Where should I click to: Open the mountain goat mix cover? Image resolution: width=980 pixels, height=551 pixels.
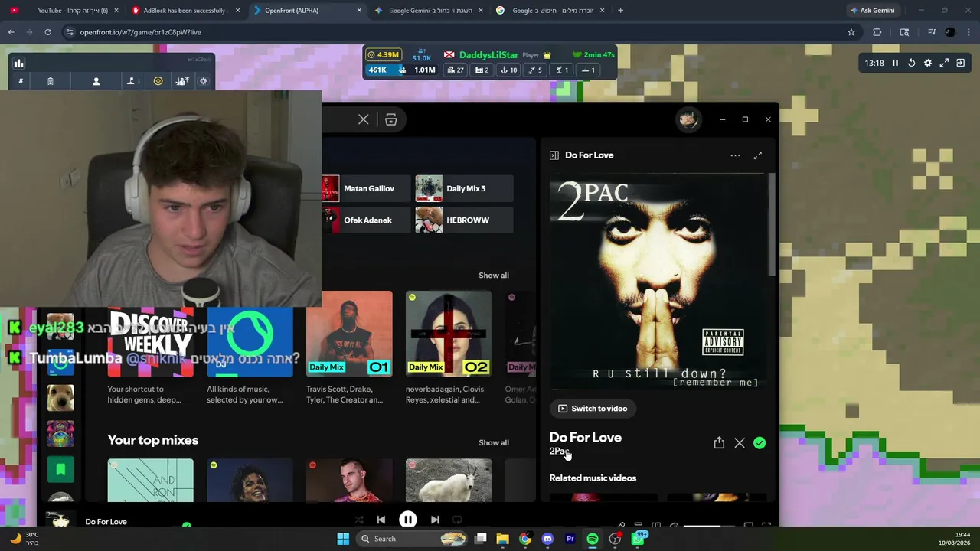[x=449, y=481]
